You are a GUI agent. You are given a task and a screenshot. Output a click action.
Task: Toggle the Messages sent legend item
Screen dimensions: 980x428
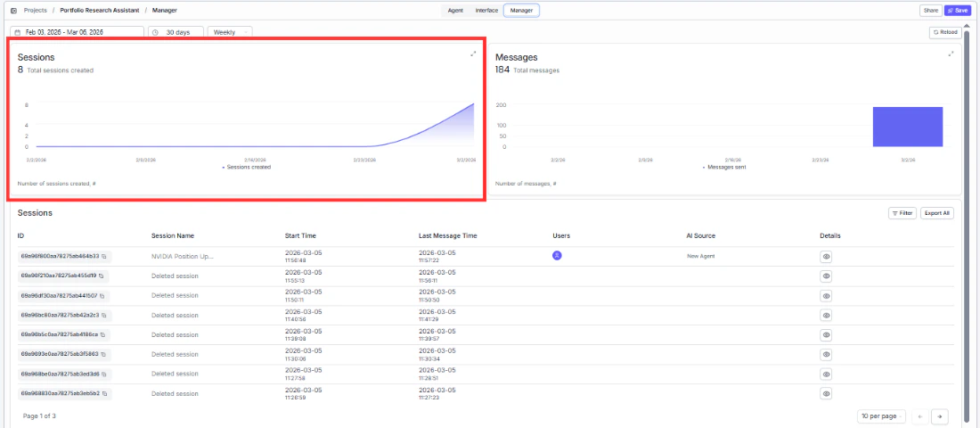[x=724, y=167]
